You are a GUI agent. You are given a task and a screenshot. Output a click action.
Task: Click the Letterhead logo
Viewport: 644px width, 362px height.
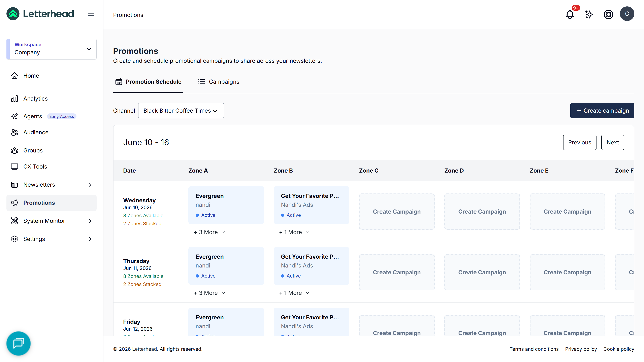click(x=40, y=14)
